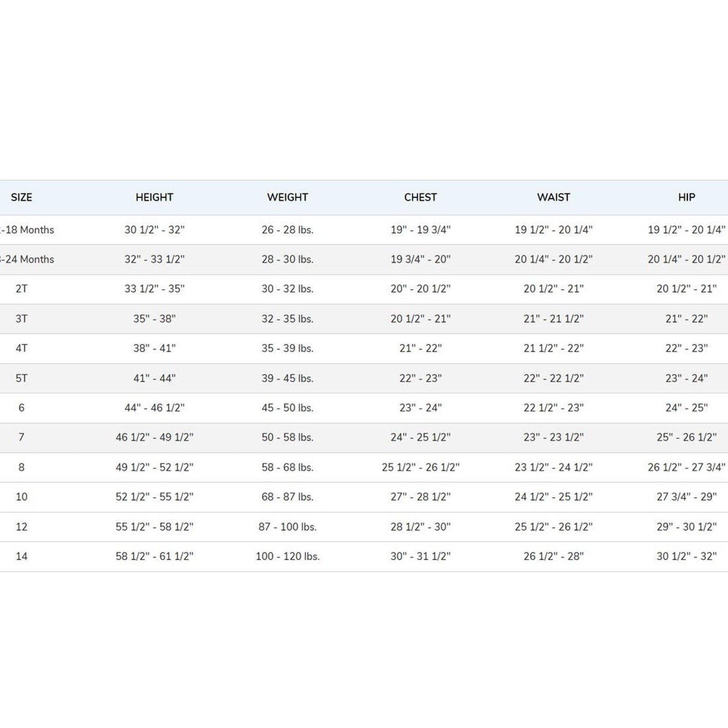Screen dimensions: 728x728
Task: Click the 3T size row label
Action: click(21, 318)
